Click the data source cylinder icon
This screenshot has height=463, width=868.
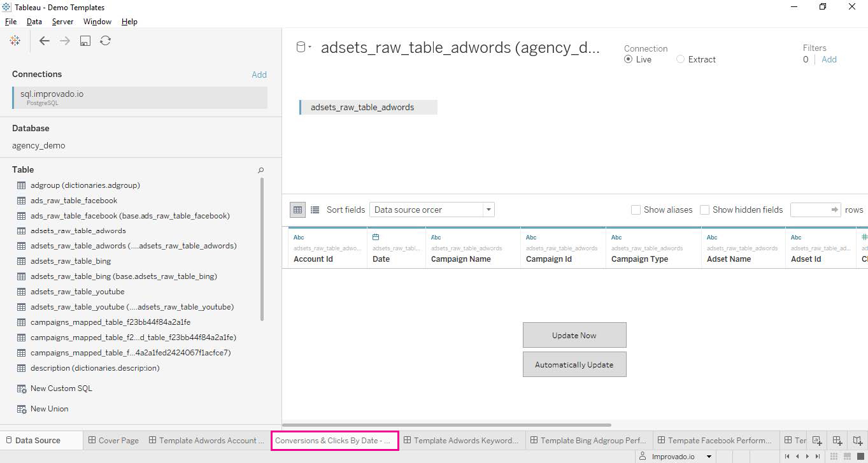(301, 47)
